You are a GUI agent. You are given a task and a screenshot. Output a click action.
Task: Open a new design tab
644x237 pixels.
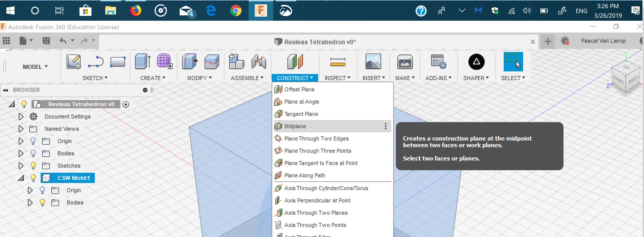coord(548,41)
